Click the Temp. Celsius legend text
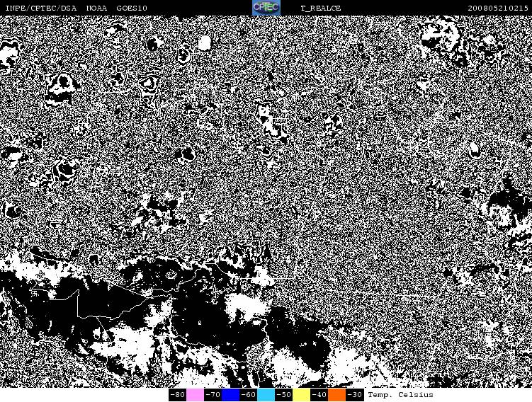The image size is (532, 402). pos(400,395)
